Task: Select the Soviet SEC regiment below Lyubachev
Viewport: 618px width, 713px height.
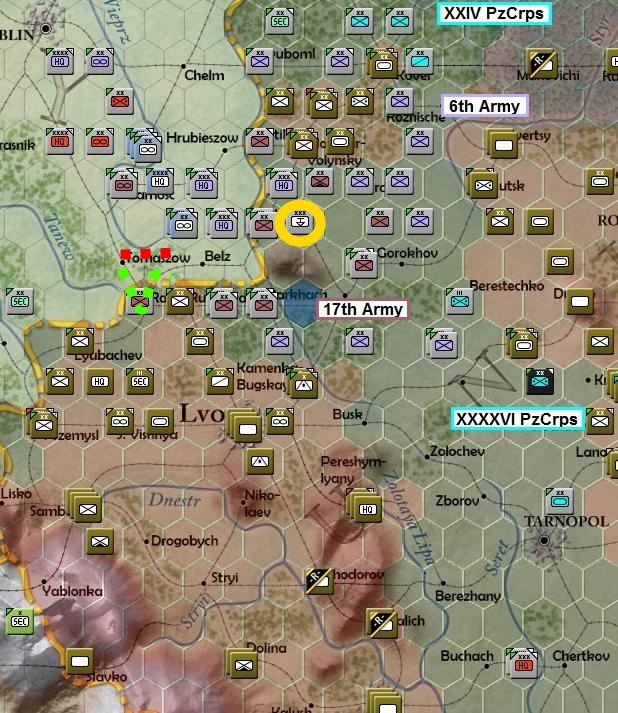Action: pyautogui.click(x=140, y=381)
